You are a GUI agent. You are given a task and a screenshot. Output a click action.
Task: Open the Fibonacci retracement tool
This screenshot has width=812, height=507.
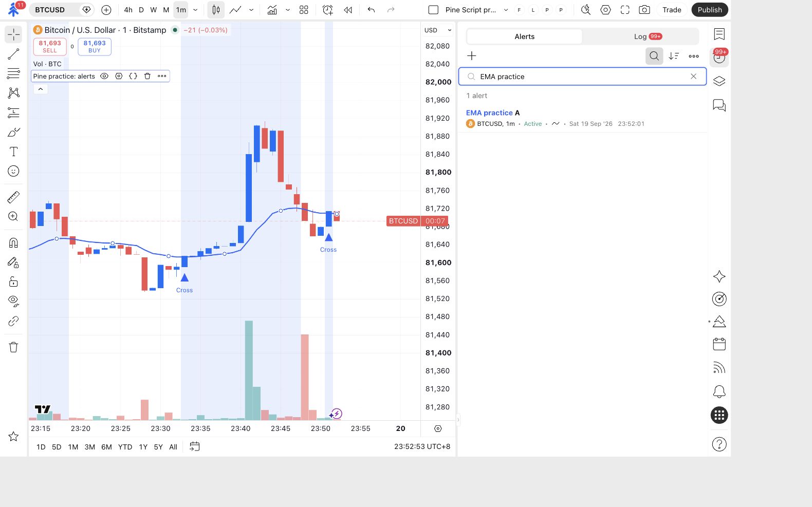click(x=13, y=73)
